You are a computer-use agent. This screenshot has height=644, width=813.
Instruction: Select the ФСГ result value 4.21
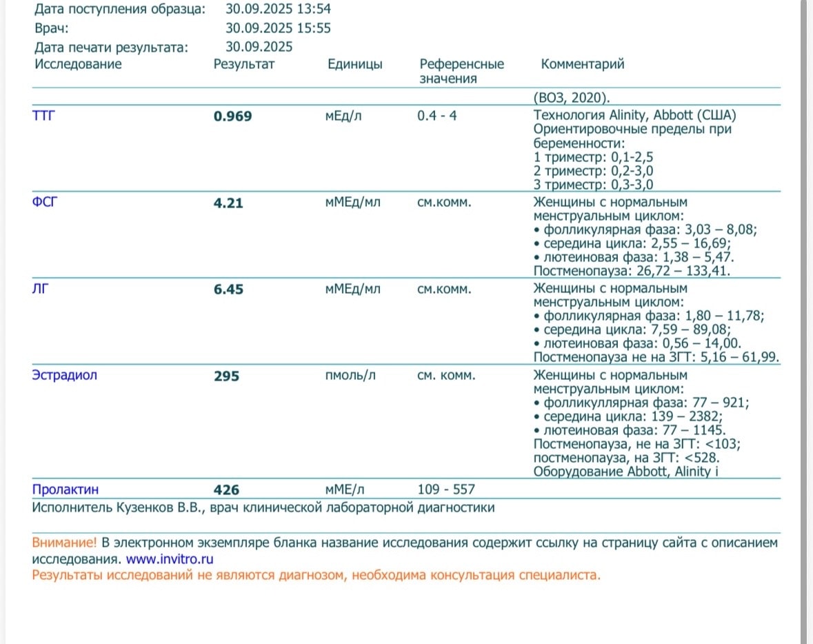pos(228,202)
